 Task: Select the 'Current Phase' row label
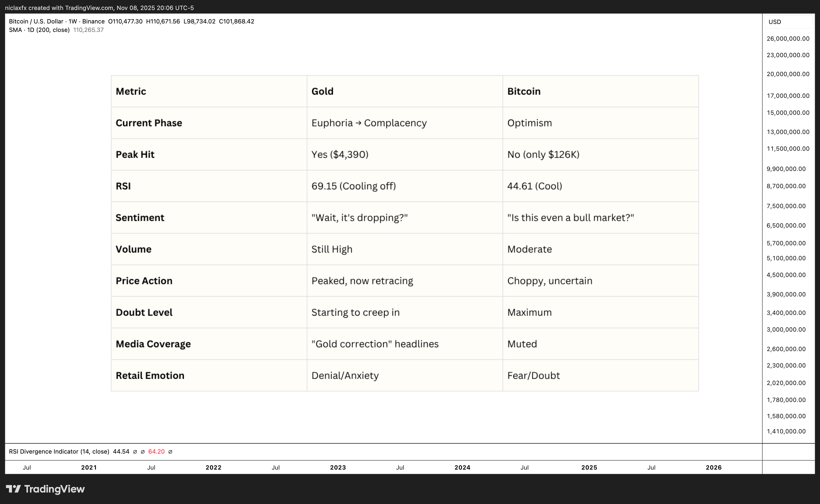pyautogui.click(x=149, y=123)
